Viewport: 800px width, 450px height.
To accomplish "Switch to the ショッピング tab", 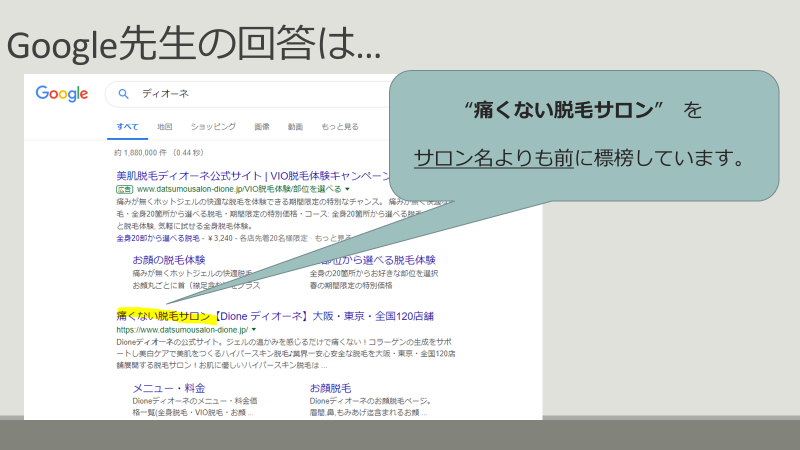I will click(213, 127).
